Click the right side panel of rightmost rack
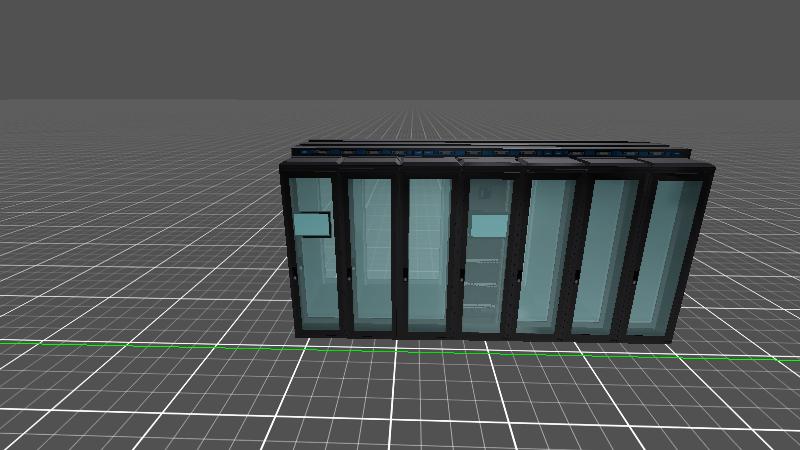 pos(695,250)
